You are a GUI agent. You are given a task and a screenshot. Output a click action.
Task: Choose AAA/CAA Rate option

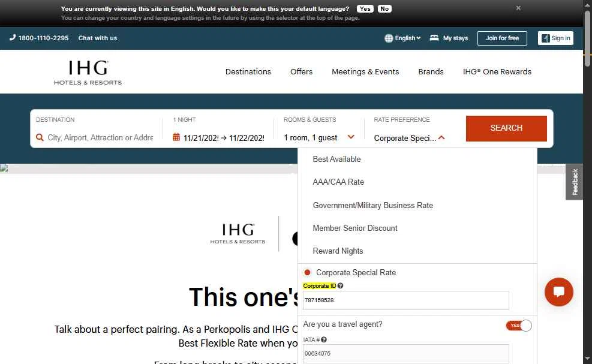click(x=338, y=182)
